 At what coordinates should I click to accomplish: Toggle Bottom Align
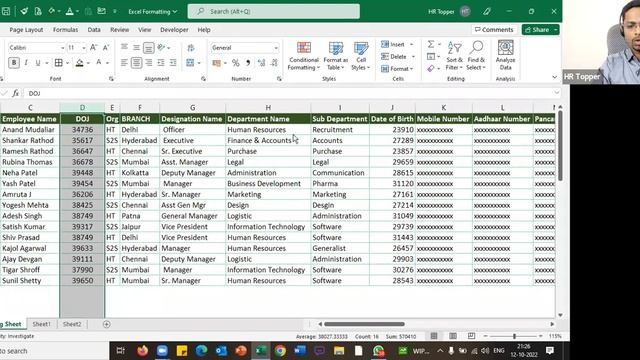click(149, 48)
